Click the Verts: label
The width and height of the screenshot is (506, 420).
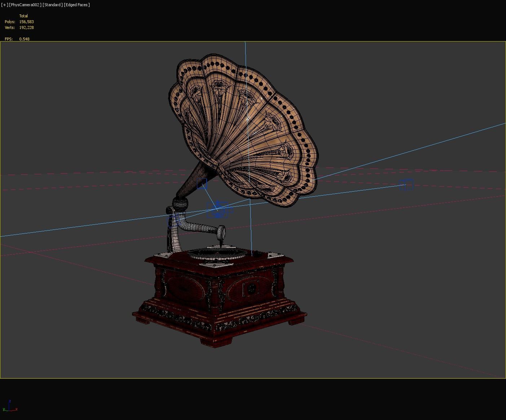(x=10, y=27)
